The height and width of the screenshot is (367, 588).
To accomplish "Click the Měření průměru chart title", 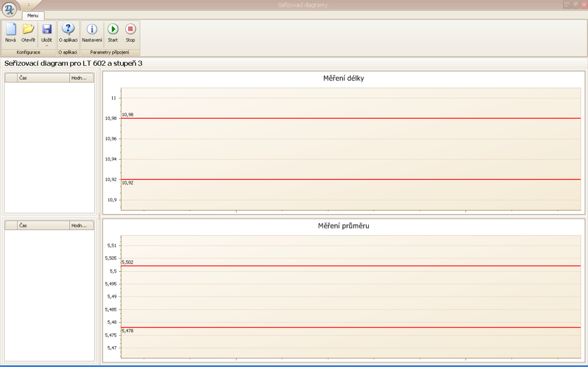I will (344, 226).
